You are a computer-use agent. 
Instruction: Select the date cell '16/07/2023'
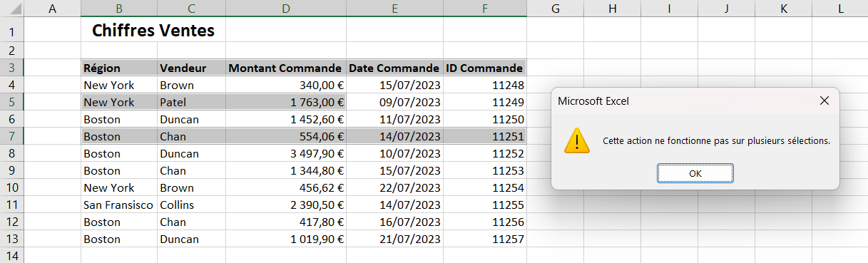click(394, 222)
